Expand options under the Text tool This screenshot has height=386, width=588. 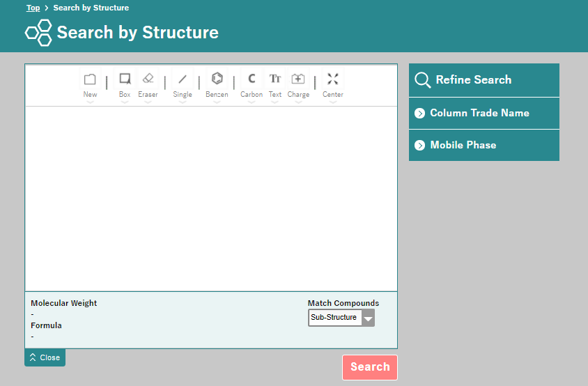[x=275, y=102]
